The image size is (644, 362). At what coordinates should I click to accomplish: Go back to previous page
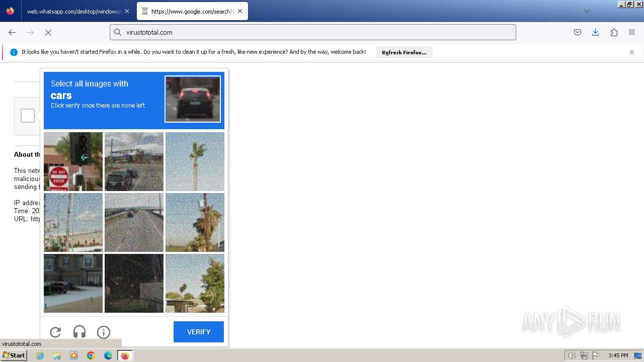click(12, 32)
